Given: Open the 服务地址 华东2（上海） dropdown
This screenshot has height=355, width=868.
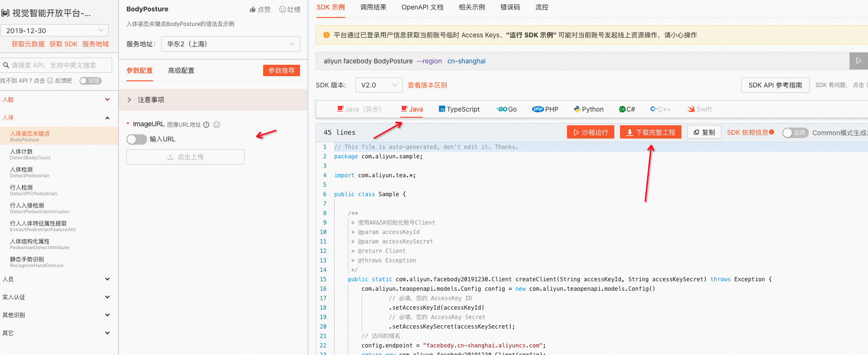Looking at the screenshot, I should pos(230,44).
